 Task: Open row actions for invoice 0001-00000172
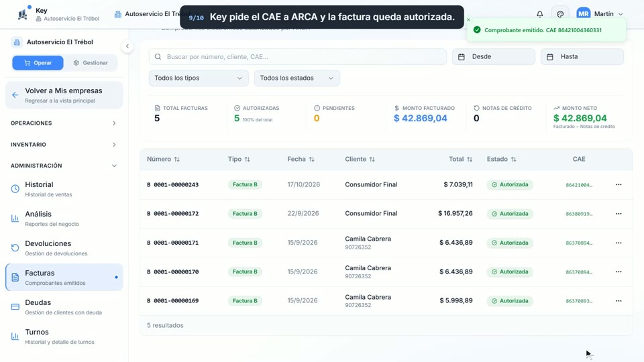pyautogui.click(x=619, y=214)
